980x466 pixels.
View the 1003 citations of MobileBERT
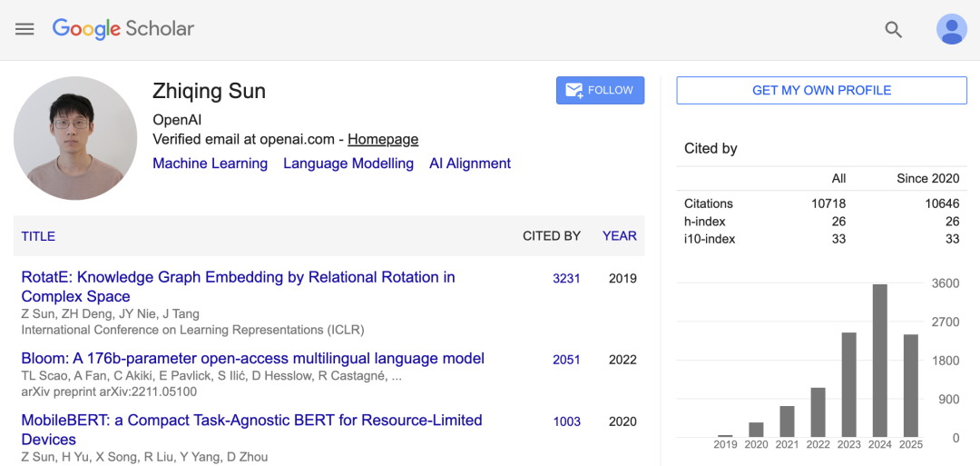coord(566,421)
